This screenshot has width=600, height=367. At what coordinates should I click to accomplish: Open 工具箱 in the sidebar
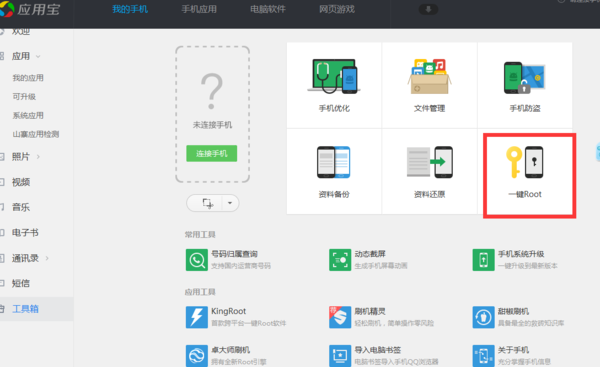click(x=25, y=309)
